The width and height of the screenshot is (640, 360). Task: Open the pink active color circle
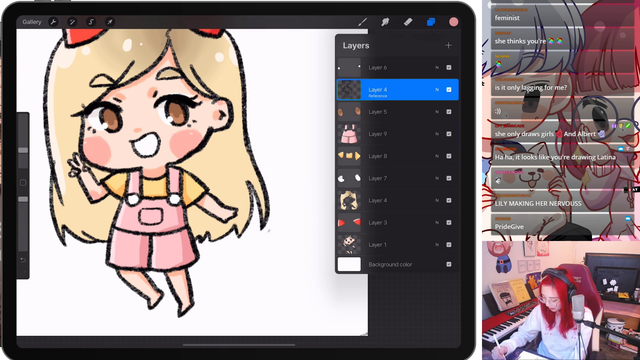(453, 22)
